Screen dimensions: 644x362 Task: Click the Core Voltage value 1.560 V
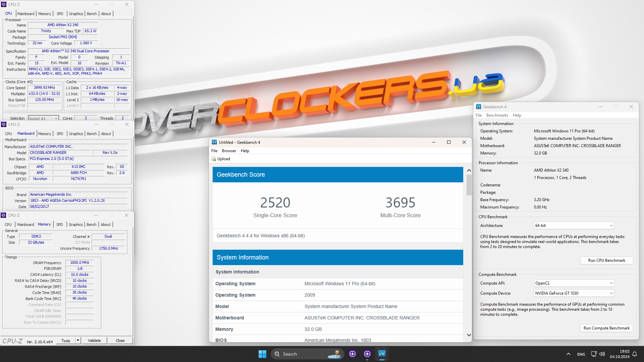[x=86, y=43]
